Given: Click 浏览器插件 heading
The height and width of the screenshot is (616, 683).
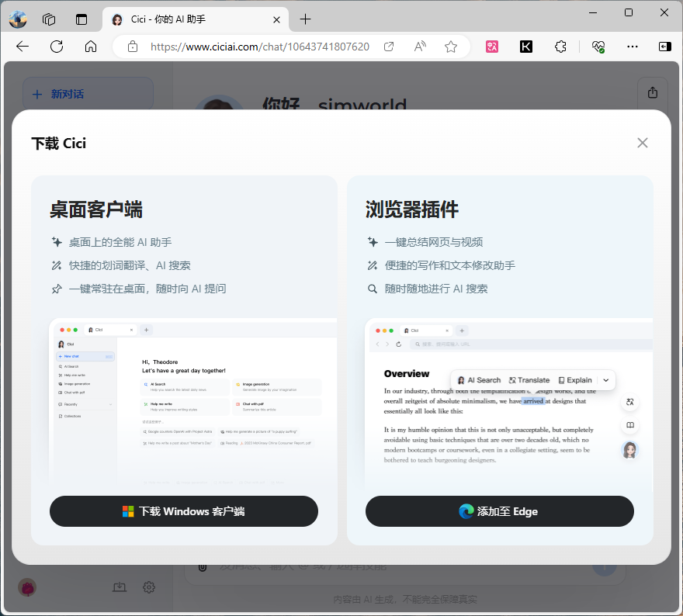Looking at the screenshot, I should coord(411,209).
